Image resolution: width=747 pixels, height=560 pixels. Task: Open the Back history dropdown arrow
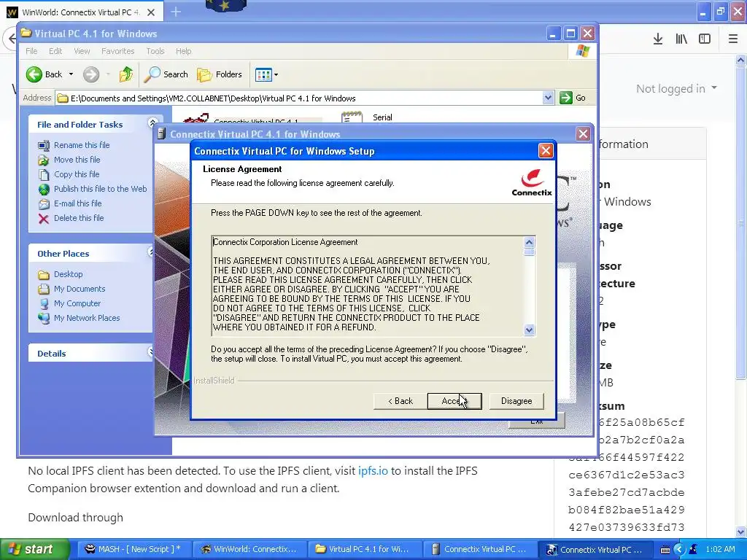pos(71,74)
